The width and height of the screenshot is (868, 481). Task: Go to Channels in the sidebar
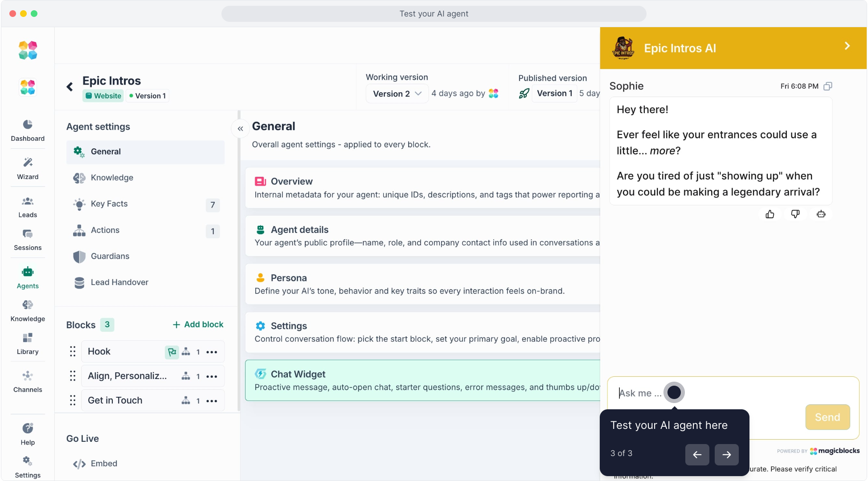[x=28, y=381]
